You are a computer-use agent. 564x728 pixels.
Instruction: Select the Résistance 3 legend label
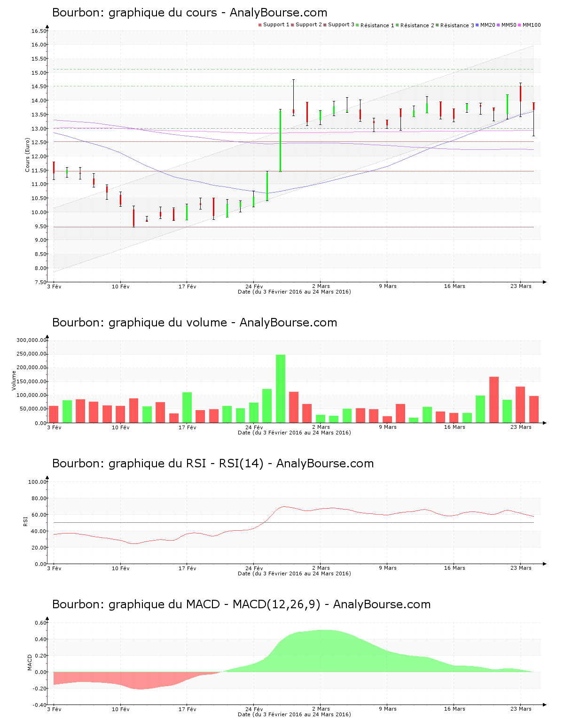tap(457, 25)
